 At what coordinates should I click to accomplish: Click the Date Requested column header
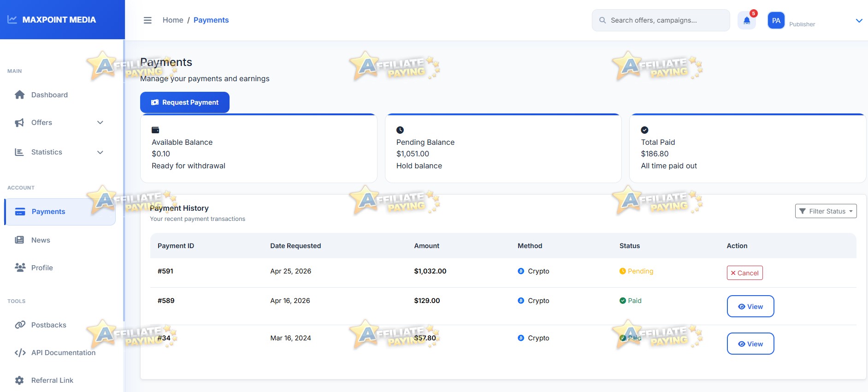pos(295,246)
